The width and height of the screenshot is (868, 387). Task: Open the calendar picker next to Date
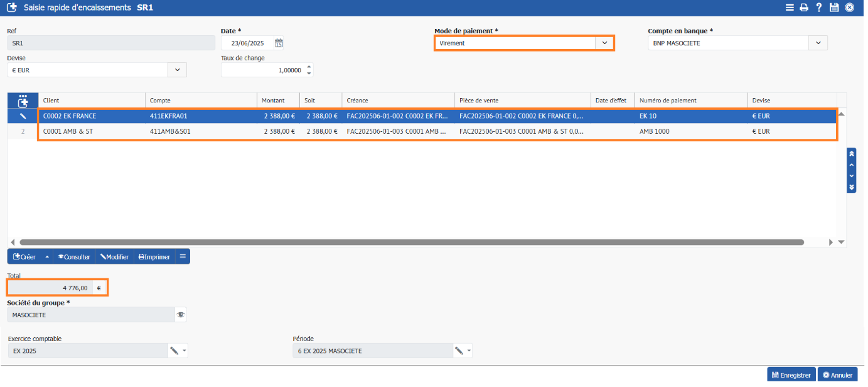[x=279, y=43]
